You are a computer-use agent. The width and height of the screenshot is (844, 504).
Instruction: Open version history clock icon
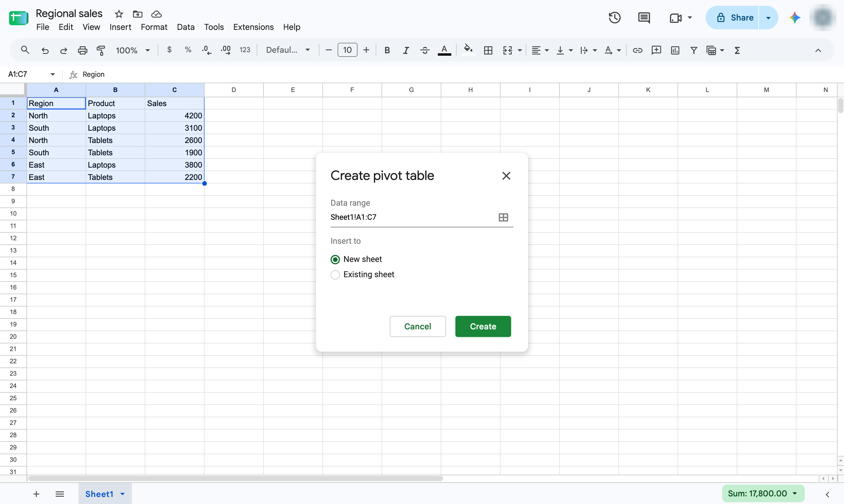615,18
